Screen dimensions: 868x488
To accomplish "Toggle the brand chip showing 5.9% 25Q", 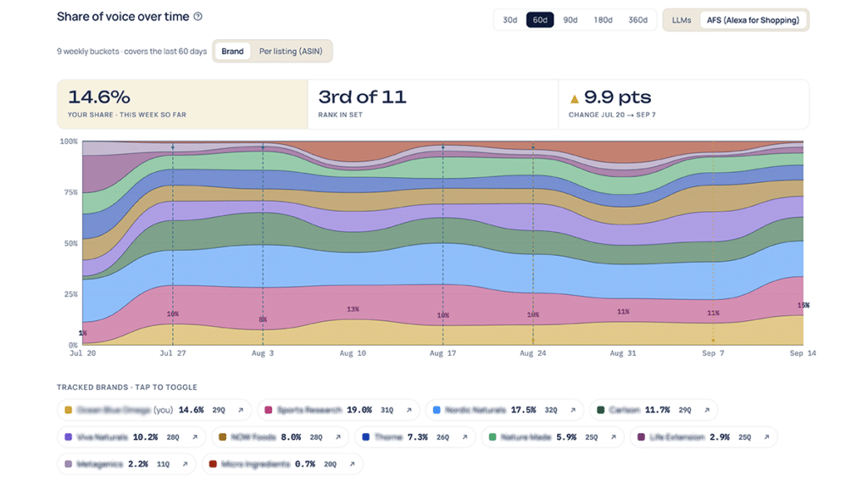I will (x=553, y=437).
